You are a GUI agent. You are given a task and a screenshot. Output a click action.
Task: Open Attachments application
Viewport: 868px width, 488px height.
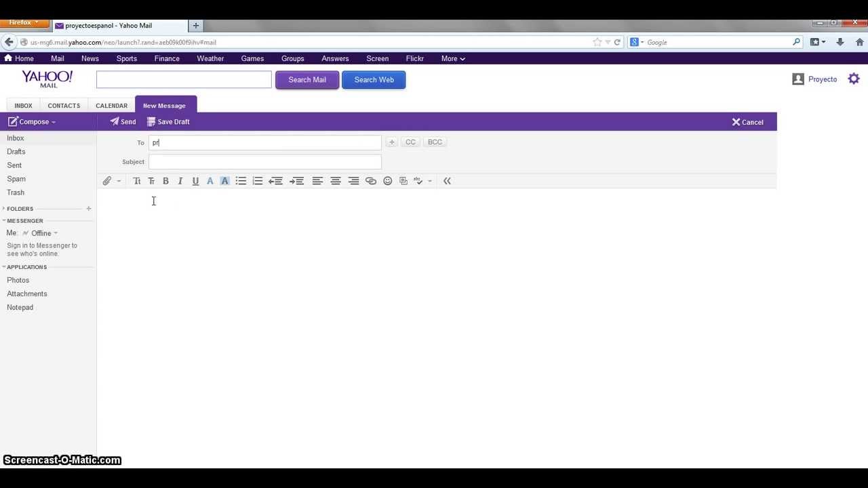point(27,294)
